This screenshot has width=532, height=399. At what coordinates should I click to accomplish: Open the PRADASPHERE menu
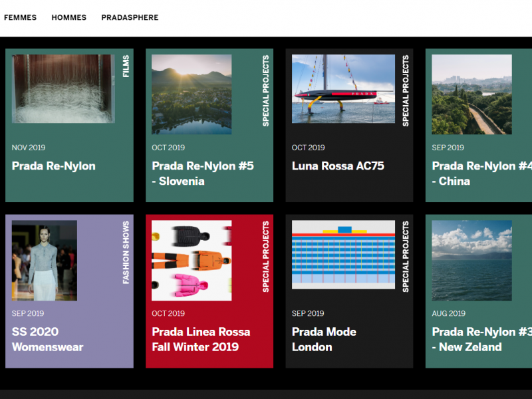coord(130,18)
